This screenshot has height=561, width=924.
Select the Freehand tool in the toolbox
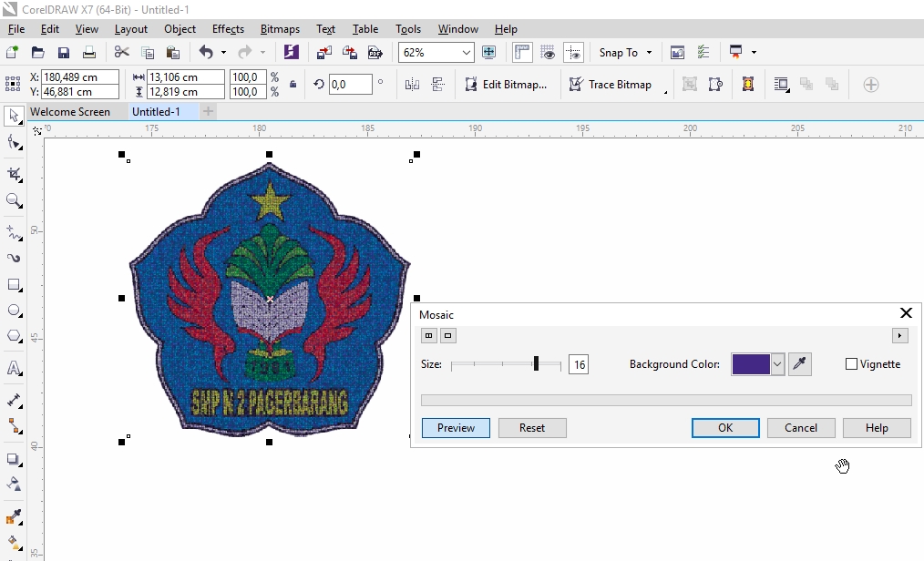coord(14,232)
